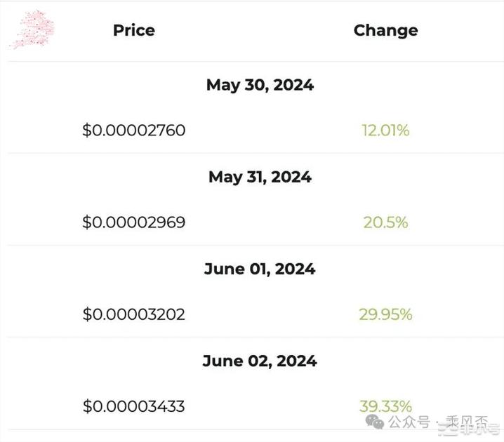Click the Change column header
The image size is (504, 442).
[x=385, y=31]
